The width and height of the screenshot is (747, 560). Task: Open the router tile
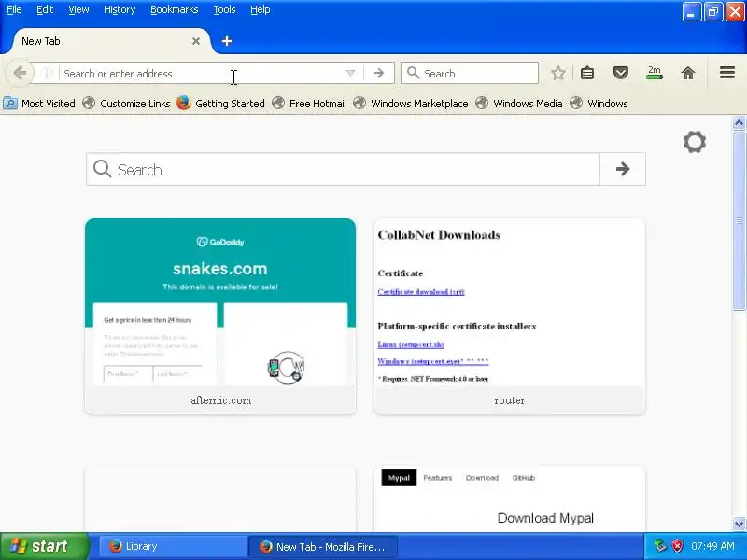coord(509,316)
